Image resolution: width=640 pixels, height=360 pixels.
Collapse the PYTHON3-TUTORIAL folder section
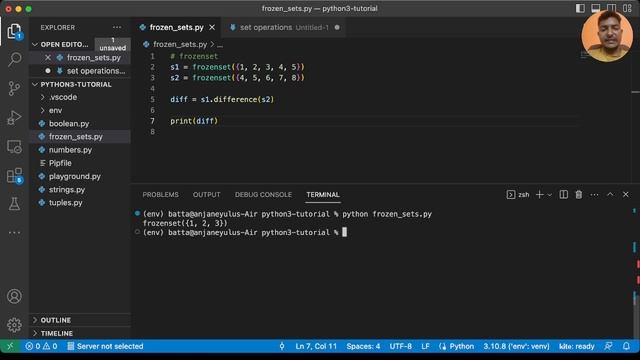(x=76, y=84)
